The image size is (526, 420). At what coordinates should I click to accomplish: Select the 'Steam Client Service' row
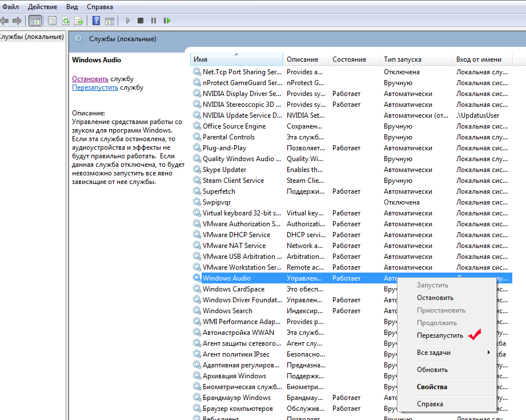point(233,181)
